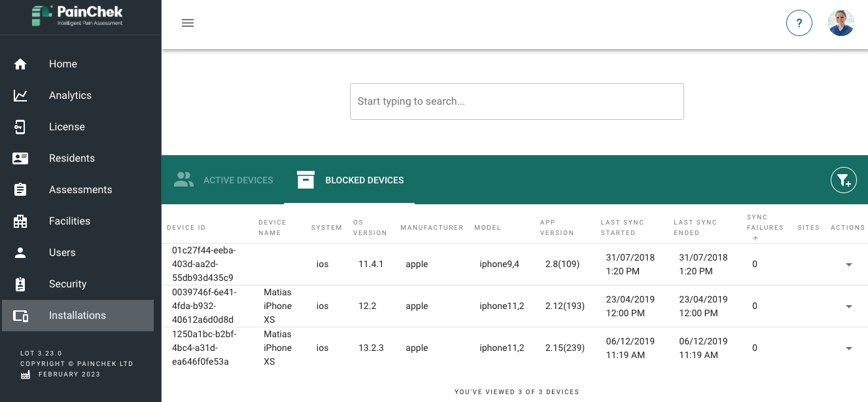Click the help question mark icon
Viewport: 868px width, 402px height.
[799, 23]
